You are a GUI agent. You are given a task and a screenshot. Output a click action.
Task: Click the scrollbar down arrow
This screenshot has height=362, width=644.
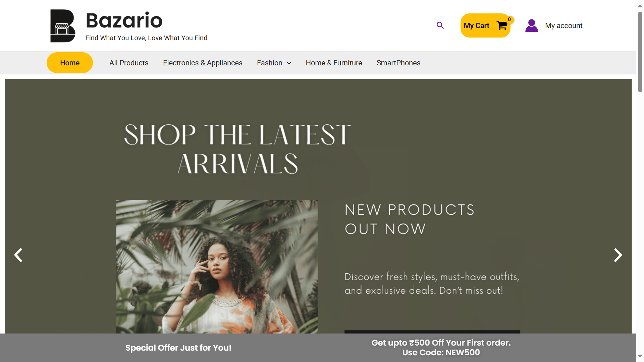click(640, 356)
